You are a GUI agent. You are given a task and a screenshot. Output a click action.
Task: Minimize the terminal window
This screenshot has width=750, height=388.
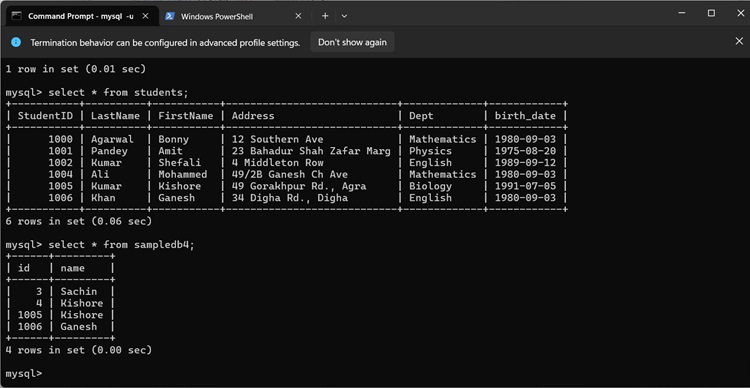tap(682, 13)
